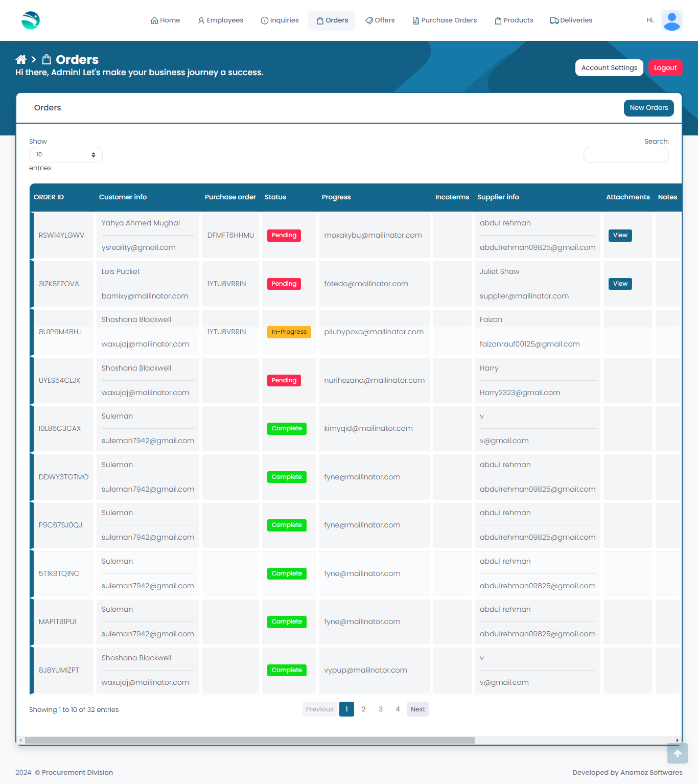Open the Inquiries section

pos(280,20)
